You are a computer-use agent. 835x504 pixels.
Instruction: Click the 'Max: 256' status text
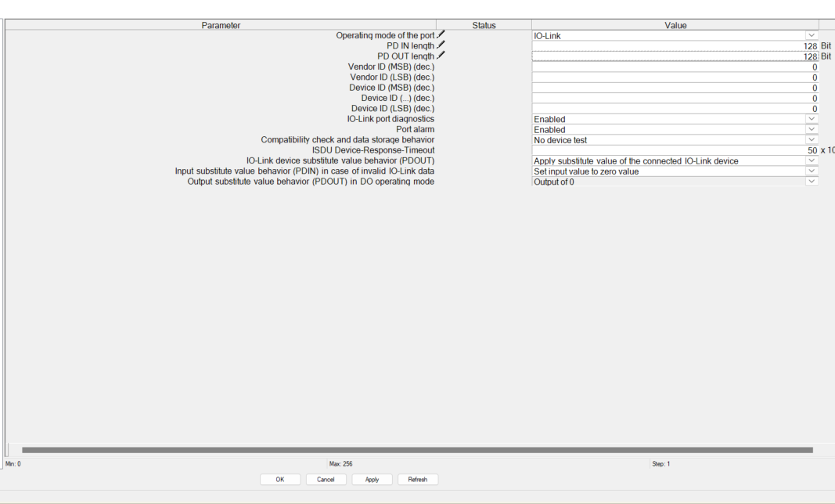click(341, 464)
